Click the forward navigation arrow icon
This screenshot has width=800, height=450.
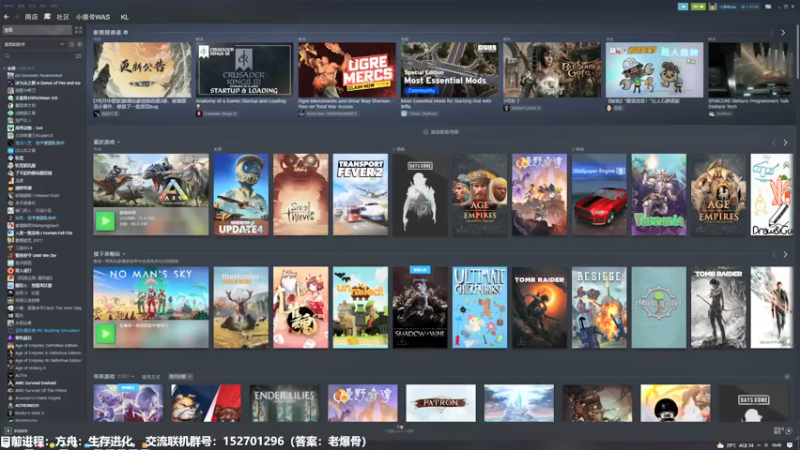coord(16,17)
